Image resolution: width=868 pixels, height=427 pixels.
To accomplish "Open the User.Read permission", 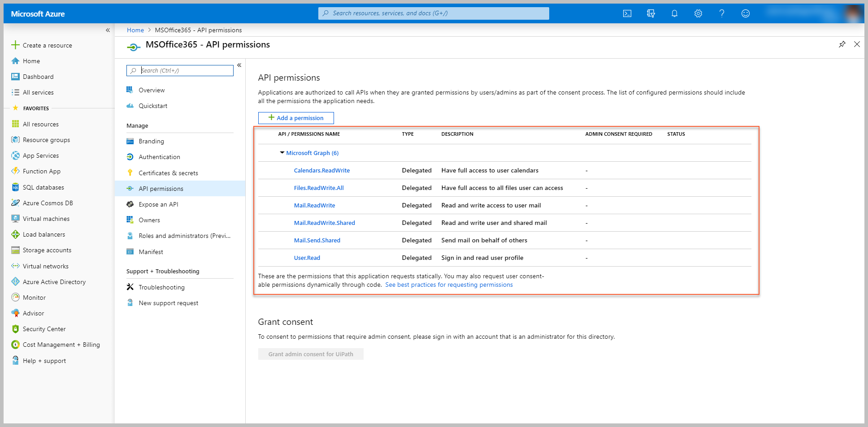I will pos(307,258).
